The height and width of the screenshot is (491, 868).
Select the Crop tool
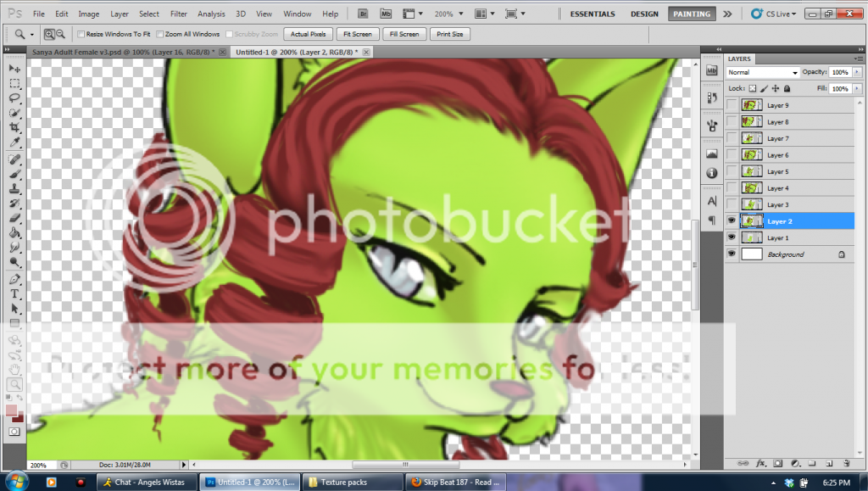click(x=14, y=127)
